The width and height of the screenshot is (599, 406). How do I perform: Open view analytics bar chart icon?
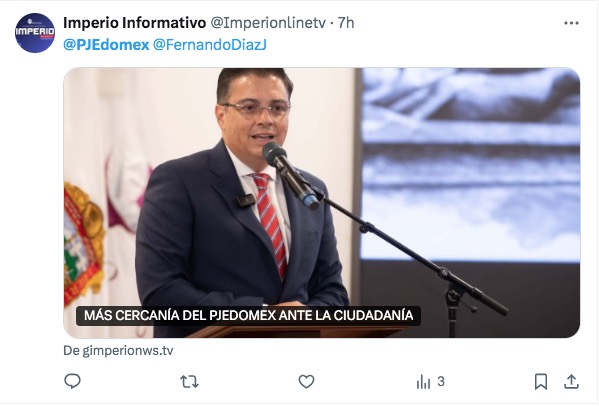pos(423,382)
